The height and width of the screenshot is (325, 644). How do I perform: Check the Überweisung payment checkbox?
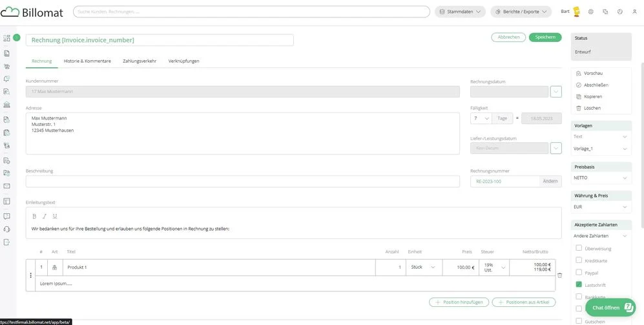(579, 247)
